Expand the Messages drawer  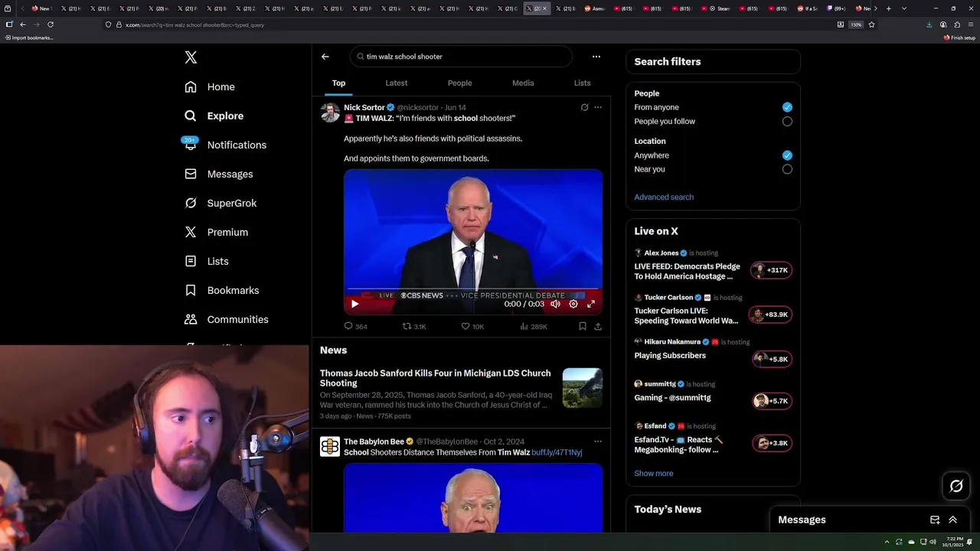click(x=953, y=520)
